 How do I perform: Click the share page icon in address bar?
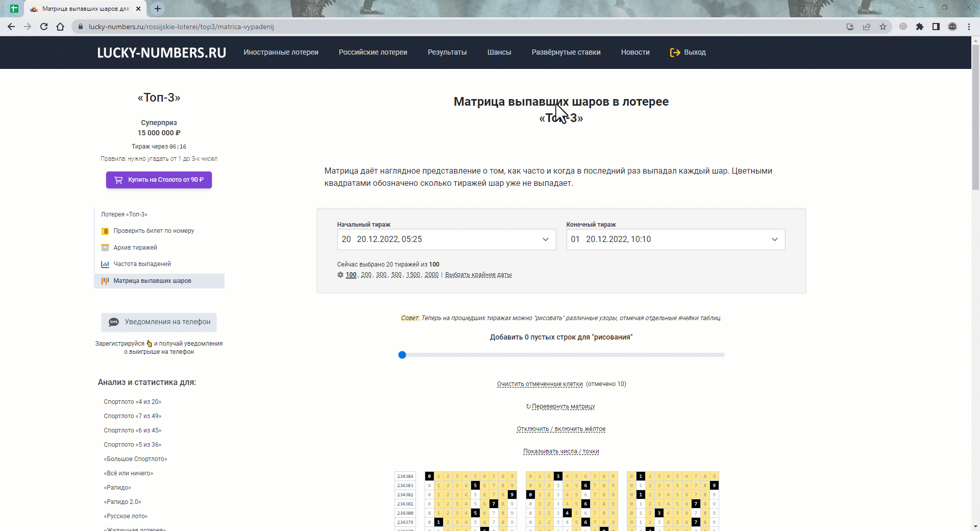(867, 27)
